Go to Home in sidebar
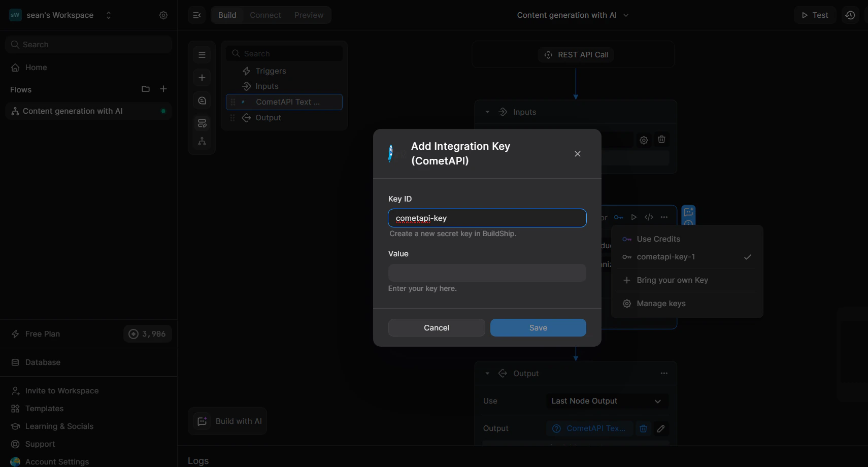 89,68
